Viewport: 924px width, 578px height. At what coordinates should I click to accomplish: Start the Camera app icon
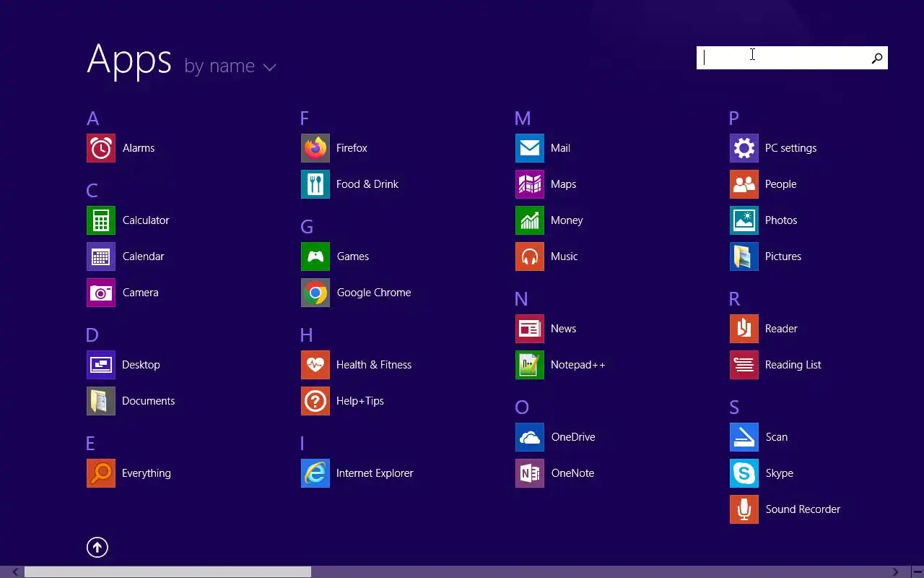click(x=101, y=293)
